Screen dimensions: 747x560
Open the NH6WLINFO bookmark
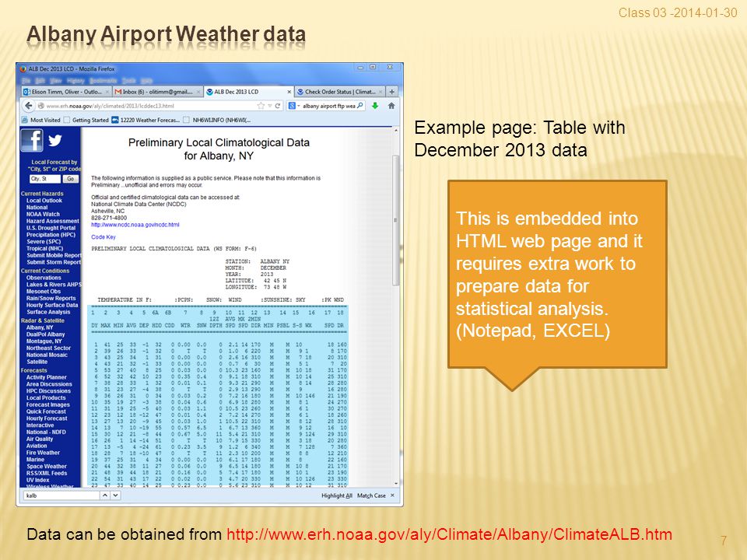pos(217,120)
